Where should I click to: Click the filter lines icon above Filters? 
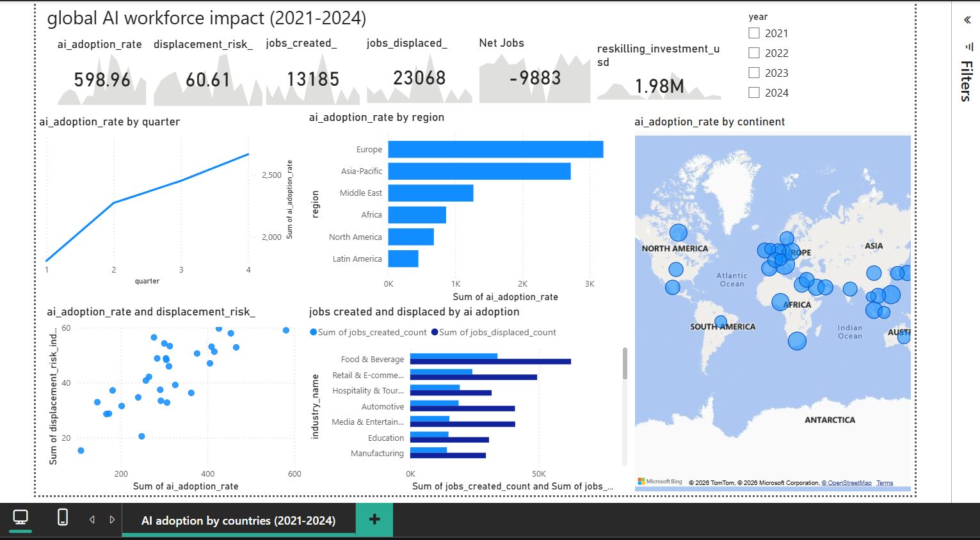tap(967, 47)
